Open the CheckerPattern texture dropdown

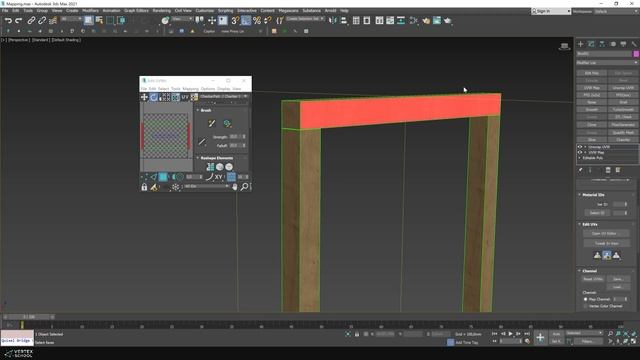click(x=224, y=96)
